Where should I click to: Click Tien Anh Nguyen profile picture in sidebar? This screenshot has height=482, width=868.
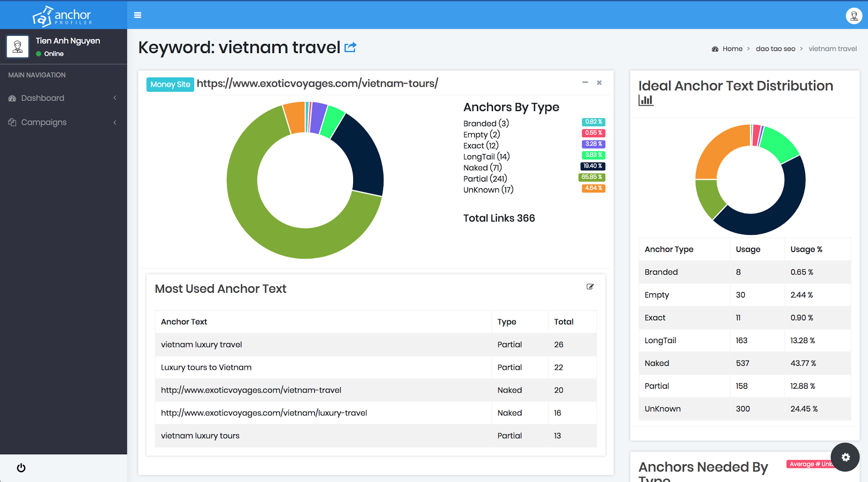point(17,47)
